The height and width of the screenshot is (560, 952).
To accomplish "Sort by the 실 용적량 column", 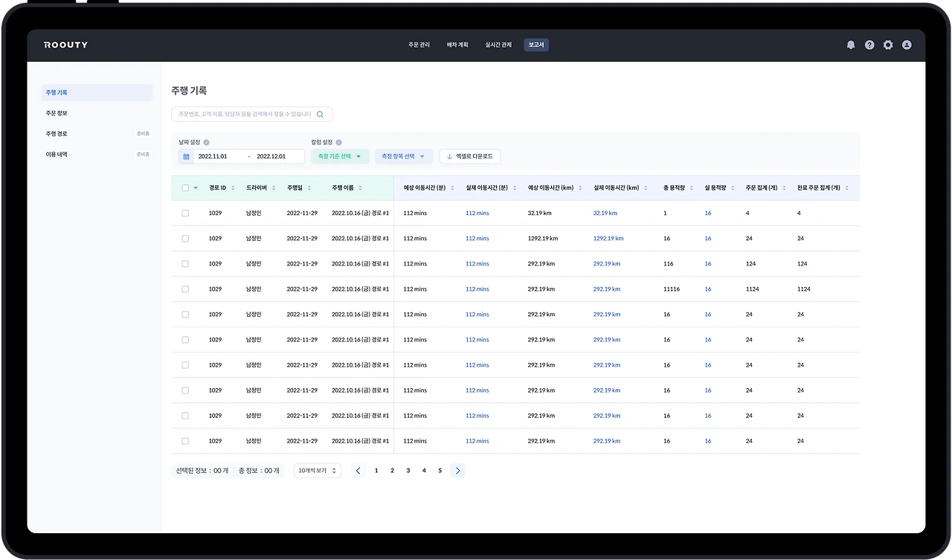I will pyautogui.click(x=733, y=188).
